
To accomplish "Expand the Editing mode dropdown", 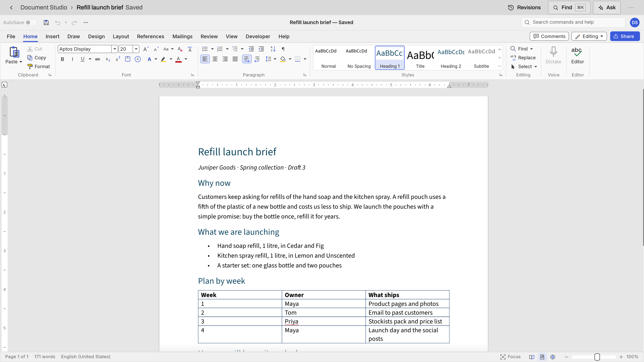I will 589,36.
